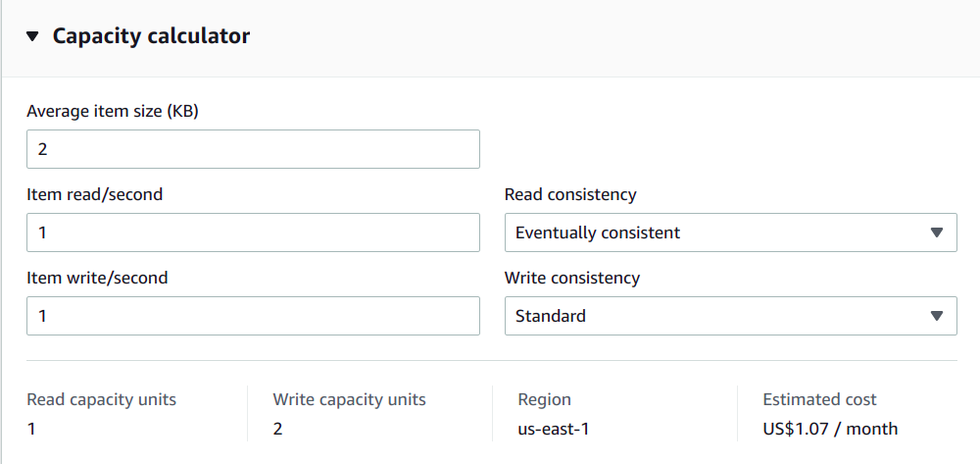Screen dimensions: 980x464
Task: Click the Region label text
Action: pos(545,399)
